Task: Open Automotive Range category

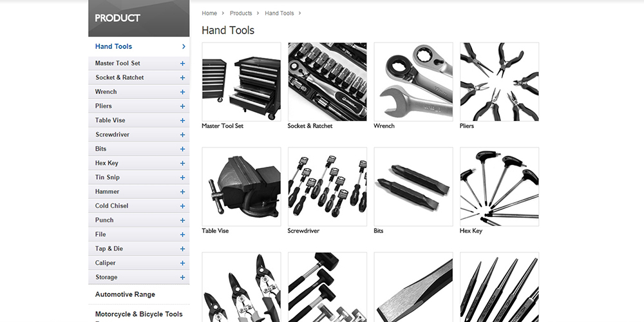Action: point(126,294)
